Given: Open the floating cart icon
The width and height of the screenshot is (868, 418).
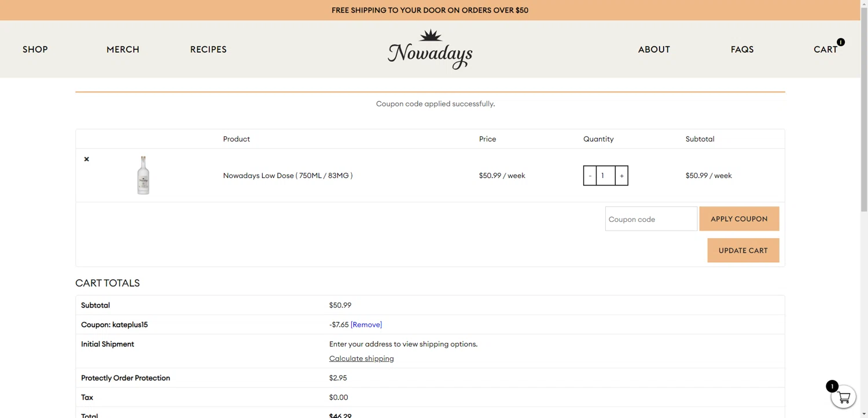Looking at the screenshot, I should click(843, 397).
